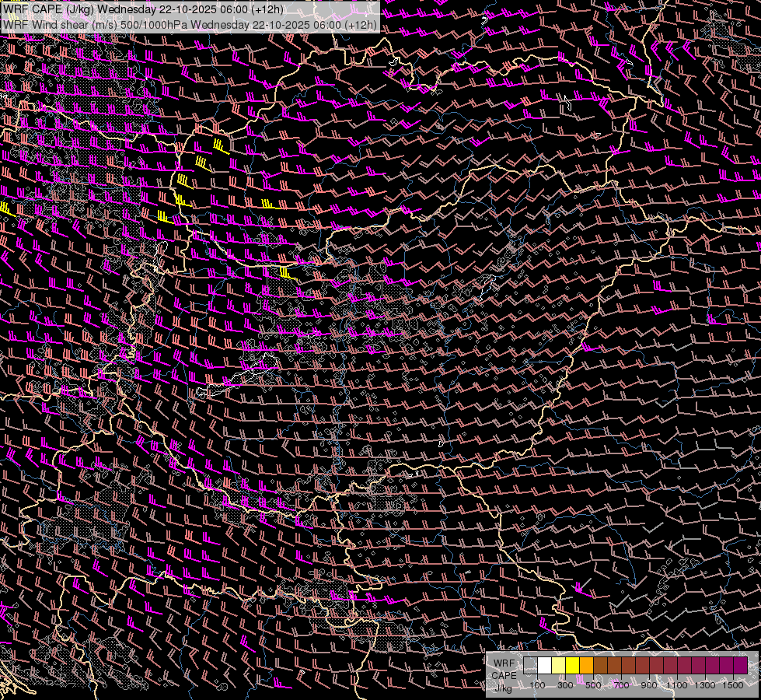The image size is (761, 700).
Task: Select the 1100 legend value label
Action: tap(677, 685)
